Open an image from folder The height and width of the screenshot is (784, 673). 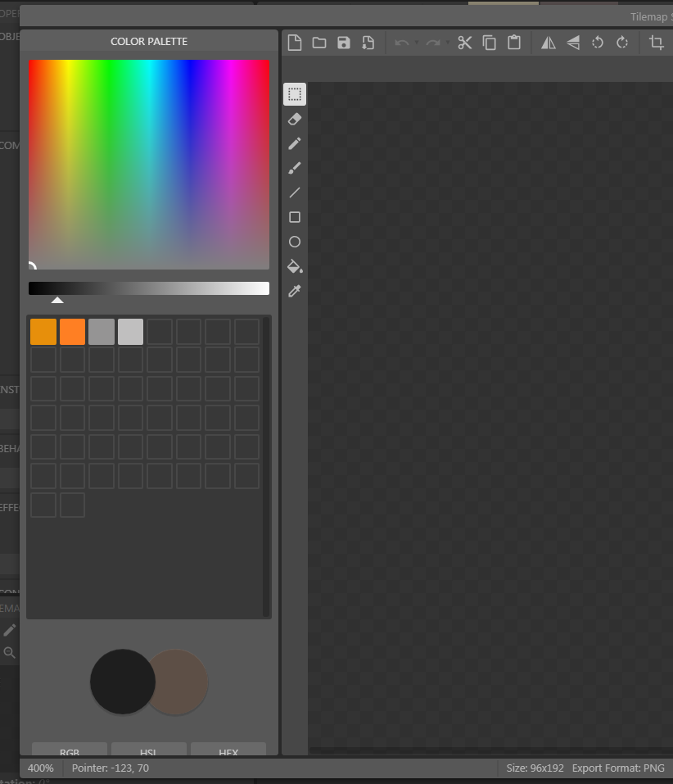[x=319, y=43]
